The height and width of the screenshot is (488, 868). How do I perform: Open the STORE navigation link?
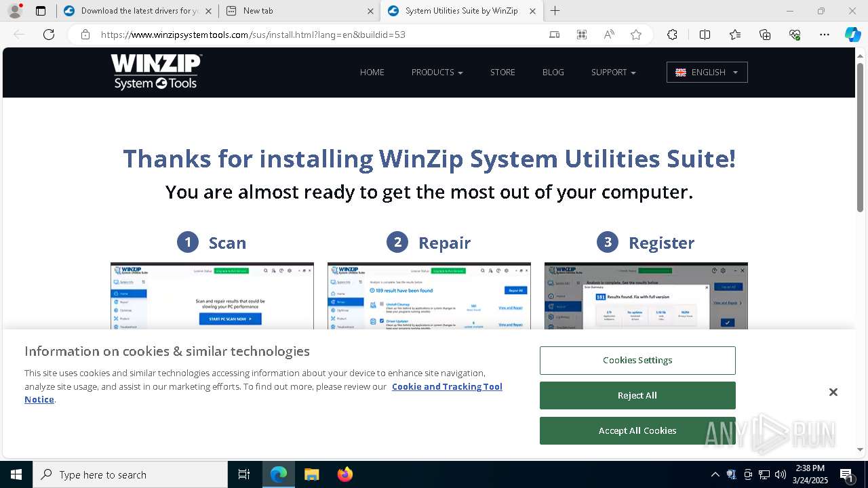(502, 72)
